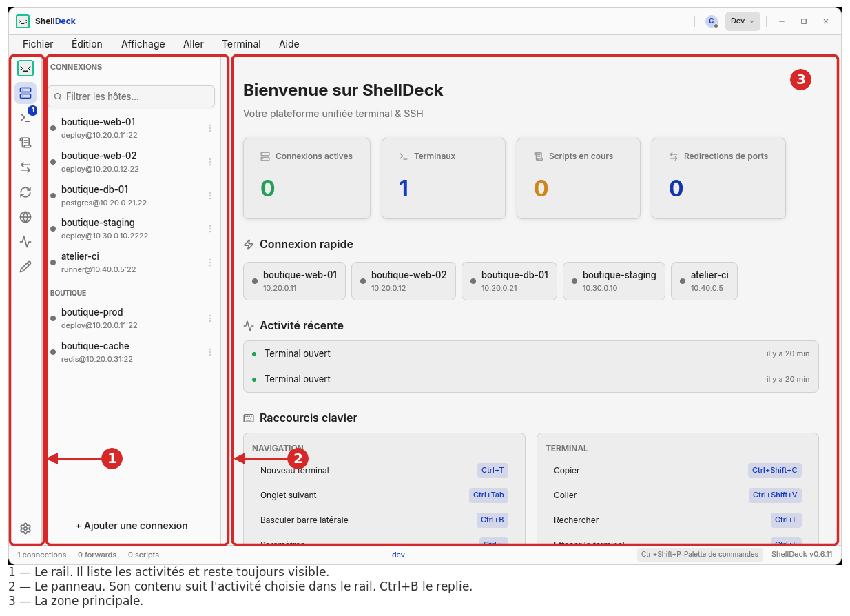Quick connect to boutique-web-02 card

pyautogui.click(x=404, y=281)
